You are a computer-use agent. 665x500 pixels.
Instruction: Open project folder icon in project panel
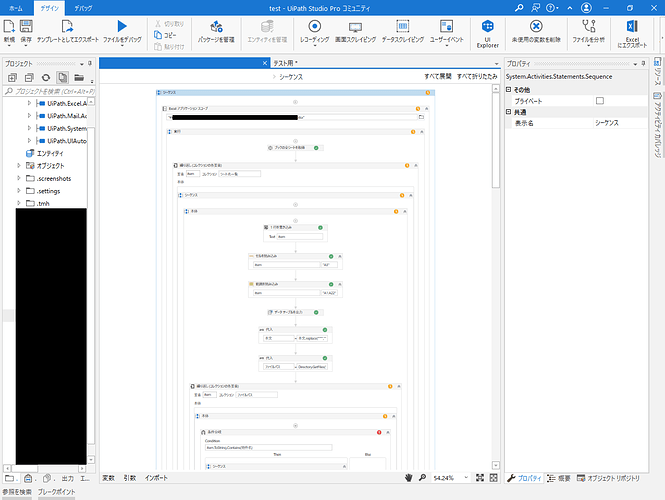click(x=79, y=78)
